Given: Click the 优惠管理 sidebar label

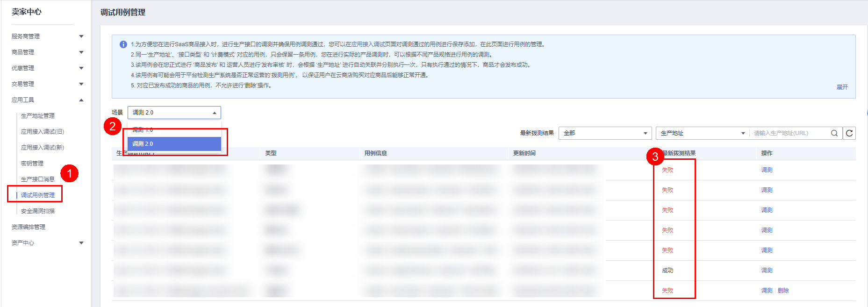Looking at the screenshot, I should (23, 68).
